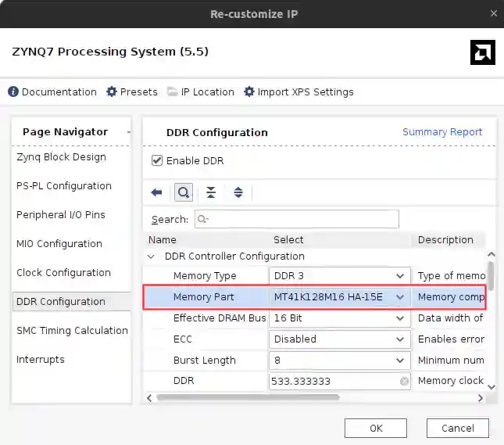Open the Memory Part dropdown
Image resolution: width=504 pixels, height=445 pixels.
pos(340,296)
